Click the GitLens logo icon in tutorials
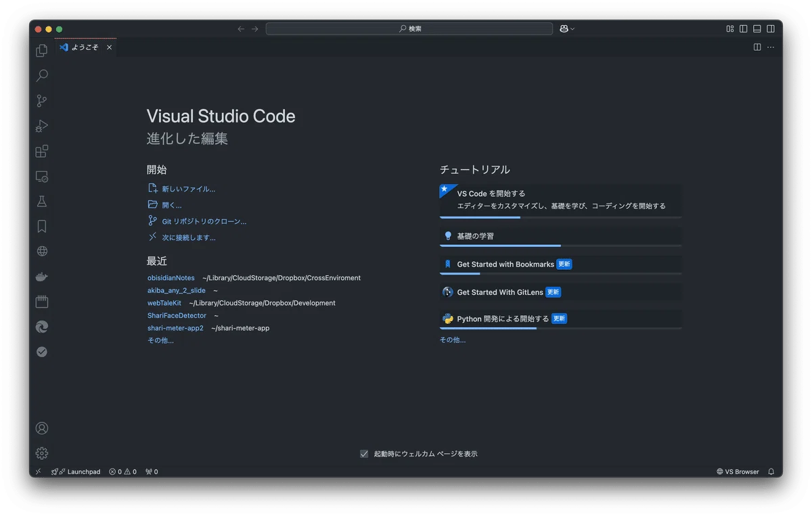 448,292
